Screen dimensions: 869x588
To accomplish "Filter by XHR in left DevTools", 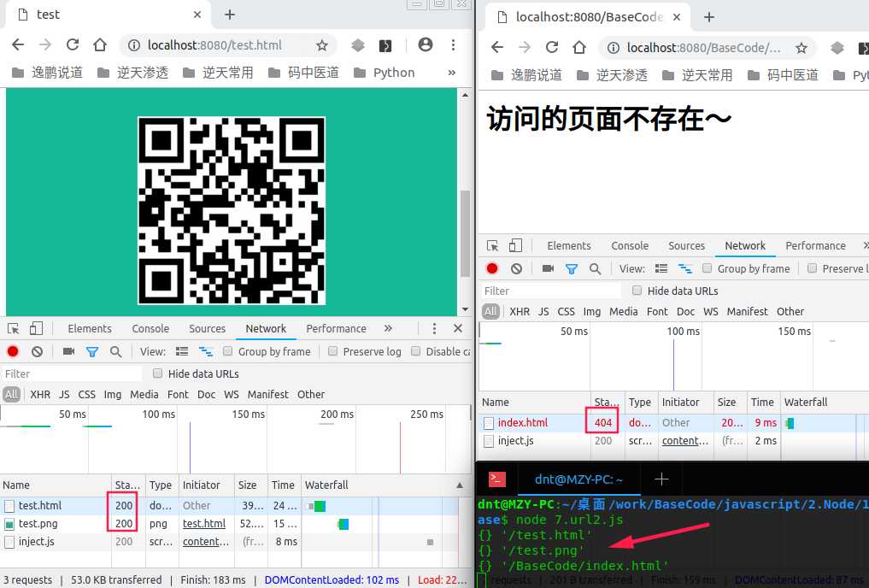I will 40,394.
